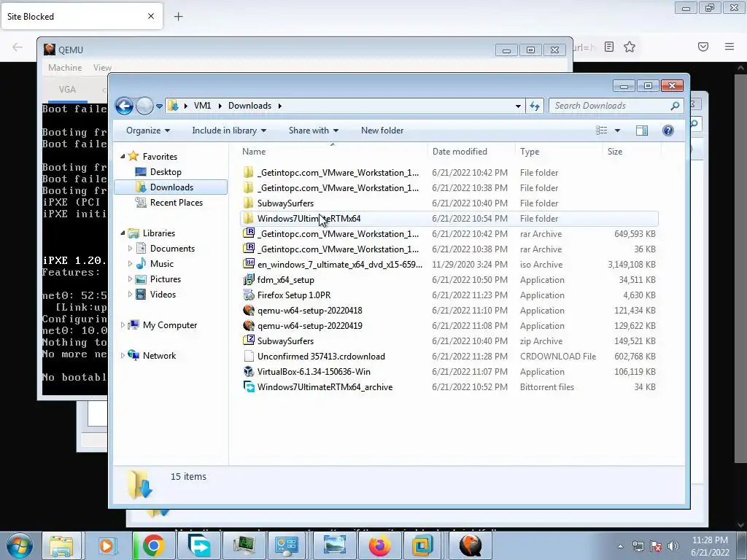Open the browser hamburger menu
The width and height of the screenshot is (747, 560).
(729, 47)
